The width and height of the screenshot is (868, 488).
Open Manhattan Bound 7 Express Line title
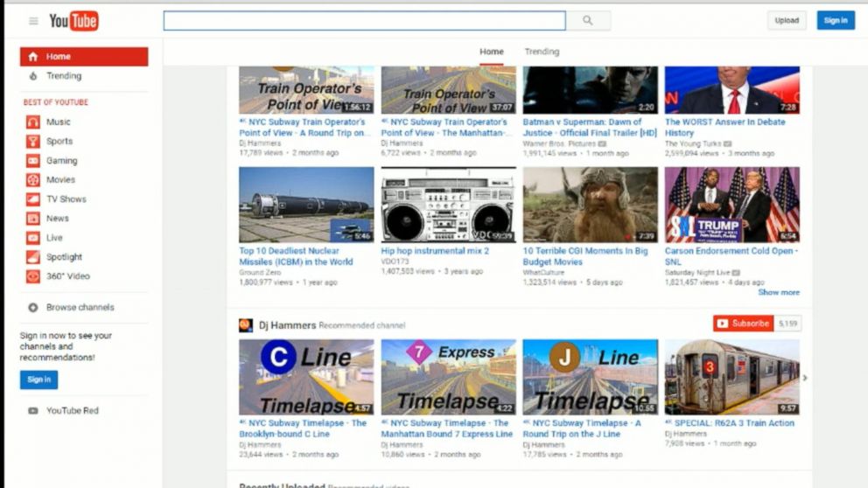pyautogui.click(x=447, y=429)
